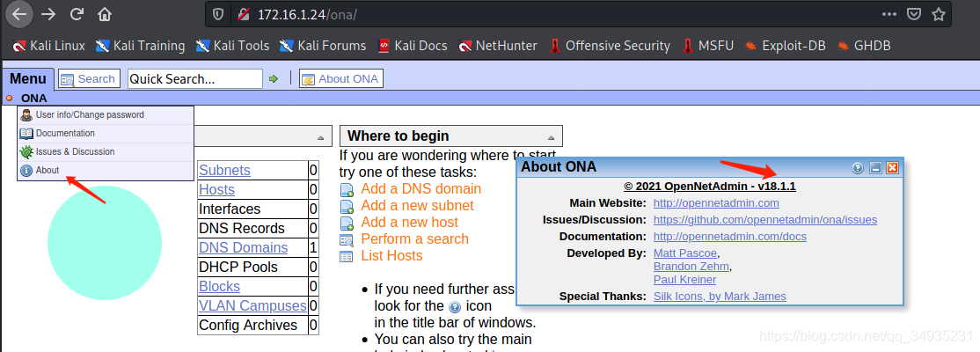Click the Search toolbar button
The image size is (980, 352).
[x=90, y=79]
